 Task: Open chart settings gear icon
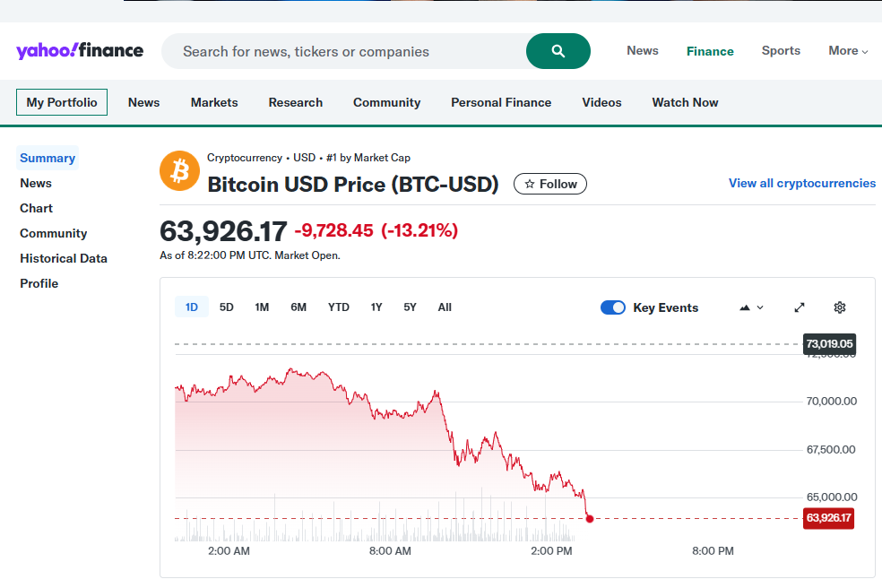pyautogui.click(x=840, y=307)
